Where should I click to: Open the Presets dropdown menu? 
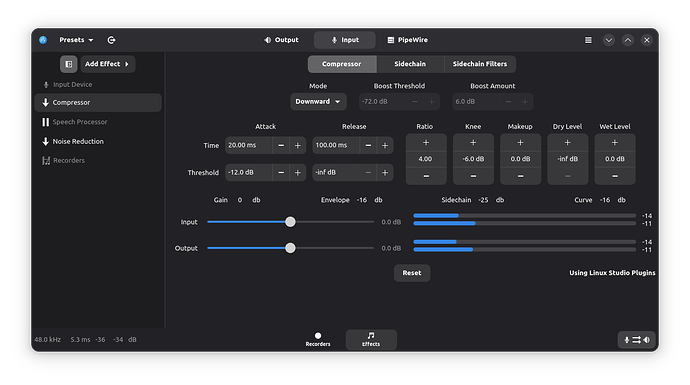pos(76,40)
